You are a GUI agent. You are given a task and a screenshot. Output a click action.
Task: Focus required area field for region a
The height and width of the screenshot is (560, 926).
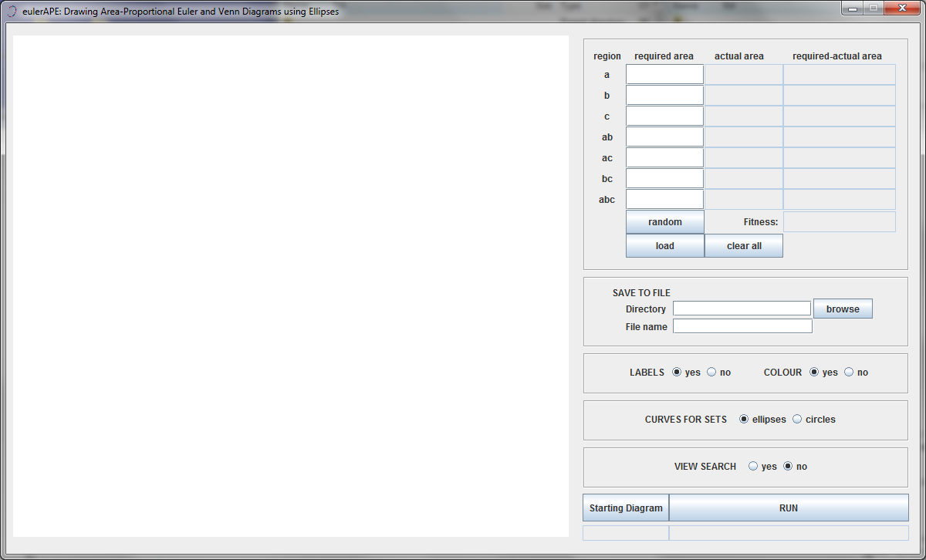coord(664,75)
